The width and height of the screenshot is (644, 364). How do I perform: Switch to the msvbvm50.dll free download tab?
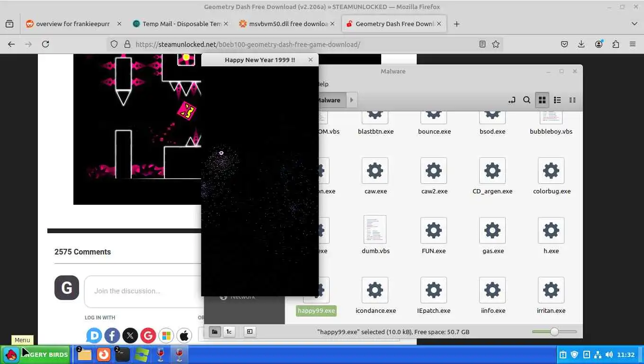pos(286,24)
